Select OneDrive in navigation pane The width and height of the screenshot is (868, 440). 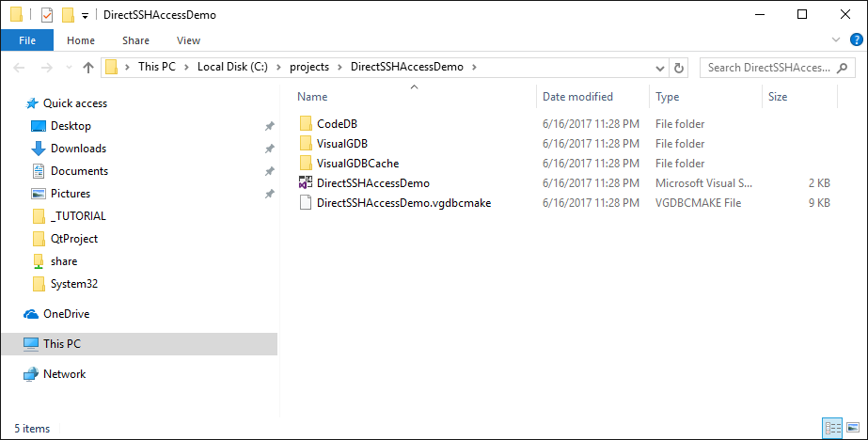66,314
